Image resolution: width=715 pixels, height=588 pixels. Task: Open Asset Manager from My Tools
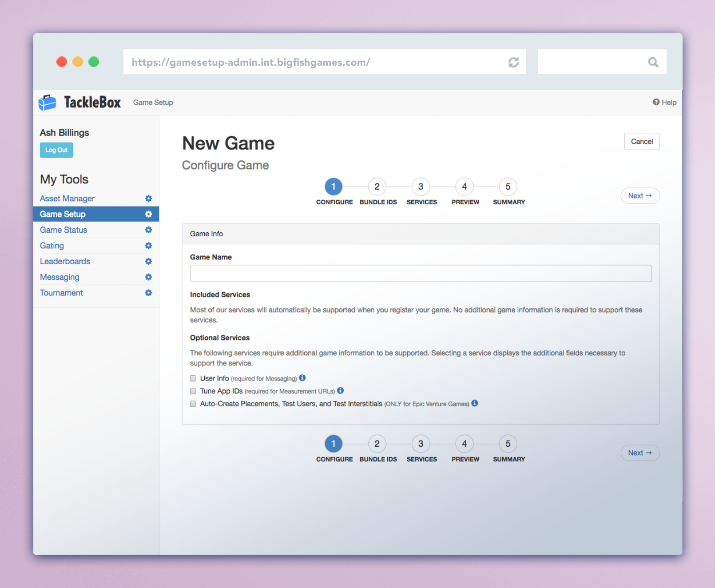[x=67, y=199]
